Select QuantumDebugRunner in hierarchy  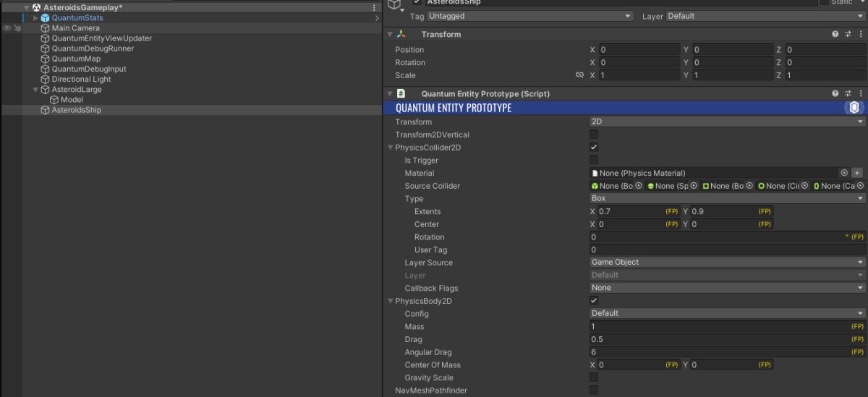pos(93,48)
